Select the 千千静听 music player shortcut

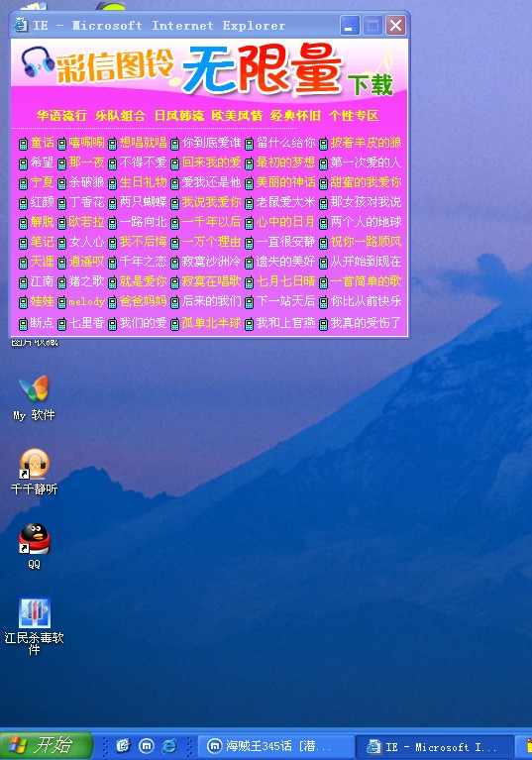(x=34, y=472)
